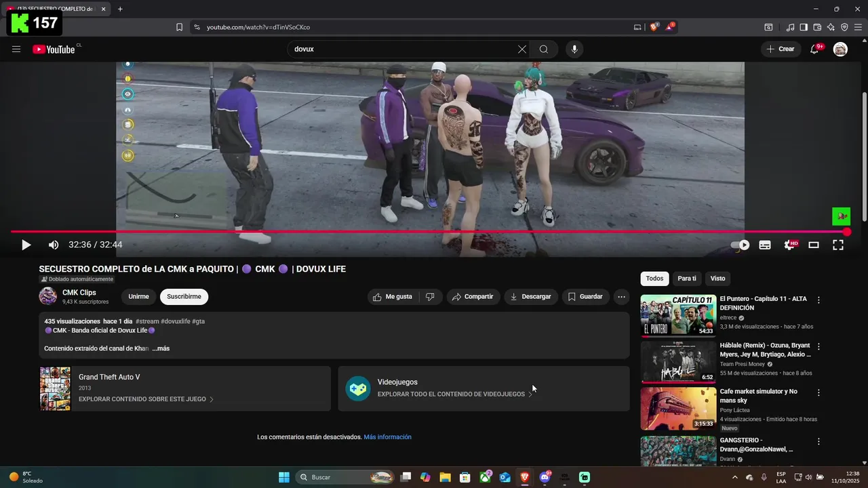Switch to theater mode
Image resolution: width=868 pixels, height=488 pixels.
pyautogui.click(x=814, y=245)
